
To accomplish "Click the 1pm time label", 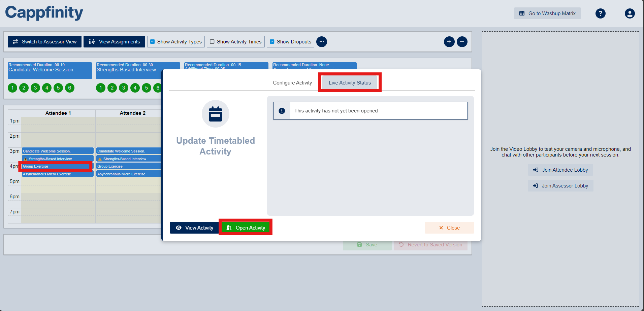I will click(14, 121).
